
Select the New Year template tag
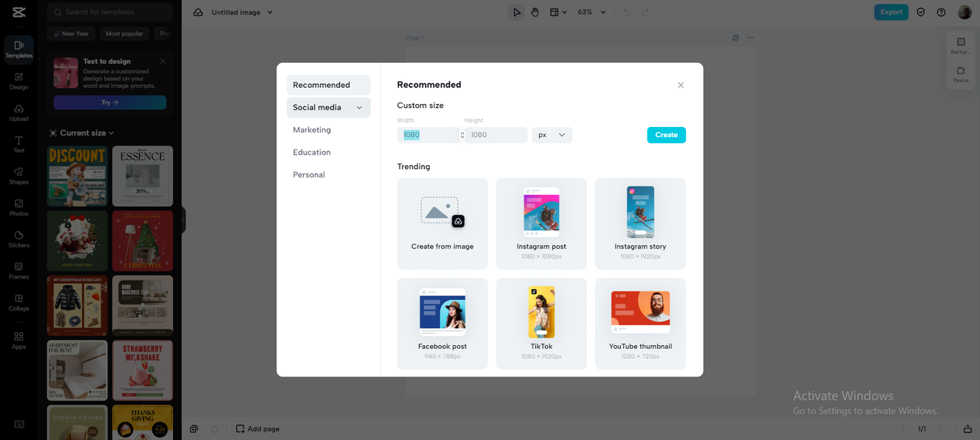point(70,34)
